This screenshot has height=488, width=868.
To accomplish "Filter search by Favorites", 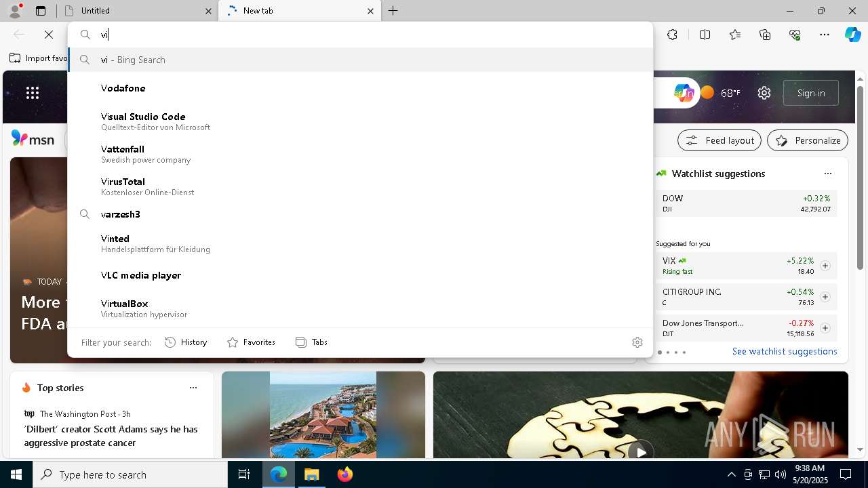I will click(251, 342).
